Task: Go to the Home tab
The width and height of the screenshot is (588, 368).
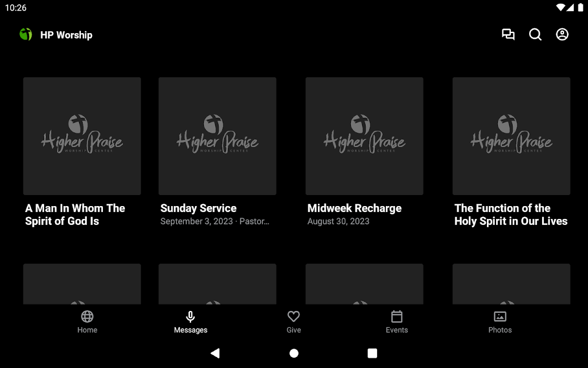Action: [x=87, y=322]
